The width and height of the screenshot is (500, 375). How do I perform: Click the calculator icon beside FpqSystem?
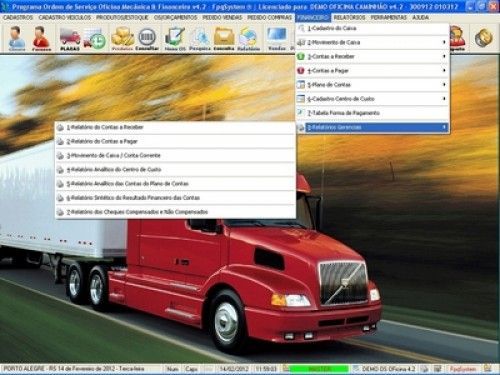[437, 369]
